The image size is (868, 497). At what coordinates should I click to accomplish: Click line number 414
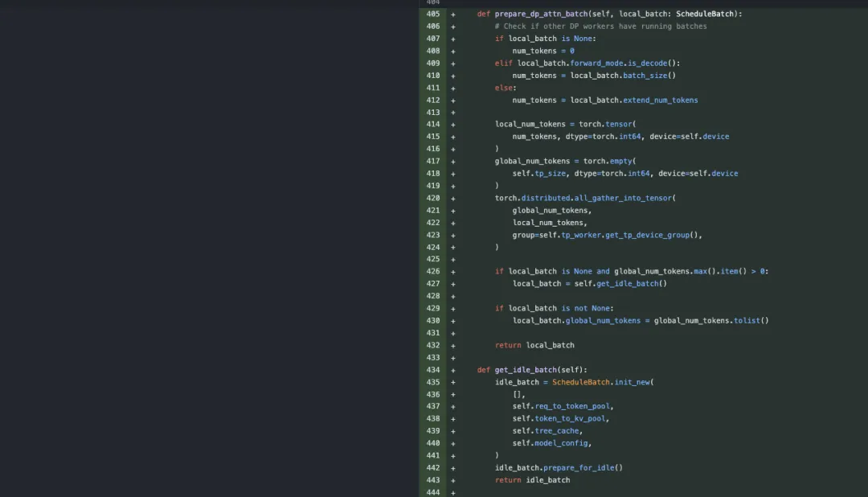click(433, 124)
